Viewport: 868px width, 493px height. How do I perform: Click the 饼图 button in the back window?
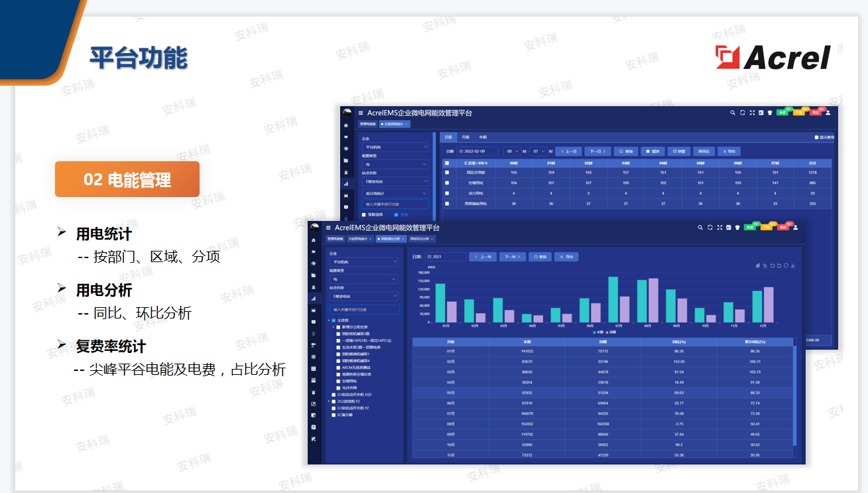pos(679,151)
